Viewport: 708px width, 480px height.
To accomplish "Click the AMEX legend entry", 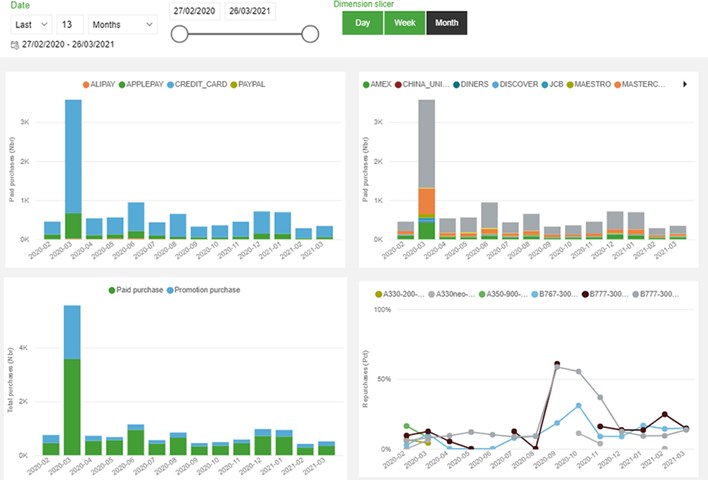I will coord(377,84).
